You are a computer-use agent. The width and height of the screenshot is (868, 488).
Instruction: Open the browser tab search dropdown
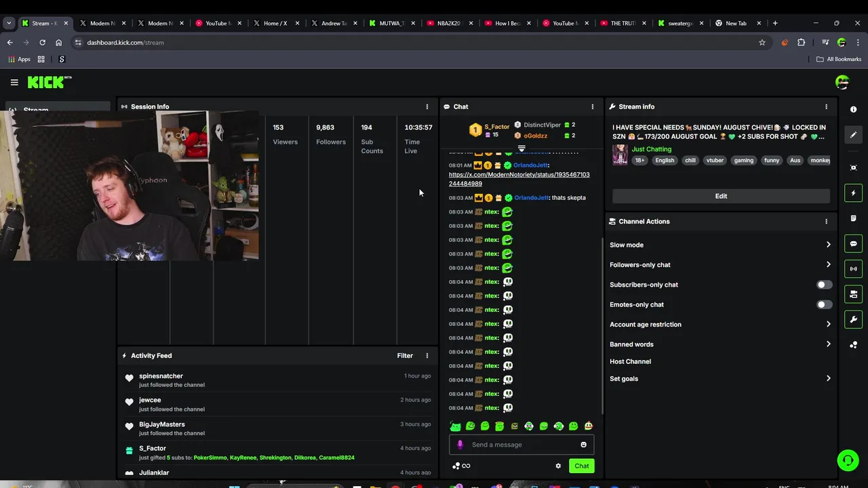9,23
